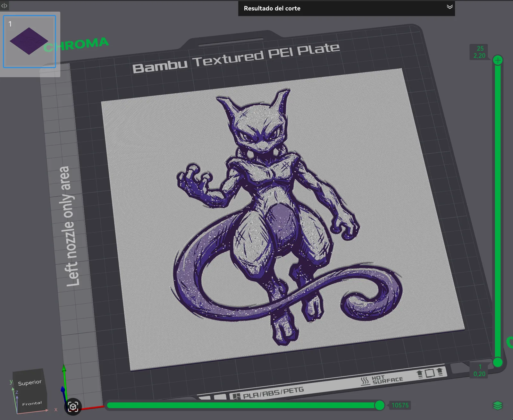This screenshot has height=420, width=513.
Task: Click the 3D cube view reset icon
Action: pos(73,407)
